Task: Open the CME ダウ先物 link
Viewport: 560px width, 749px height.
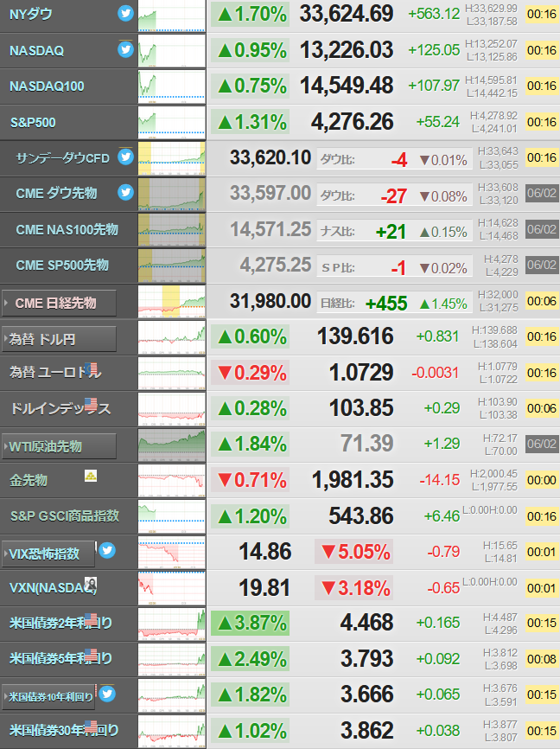Action: pyautogui.click(x=56, y=194)
